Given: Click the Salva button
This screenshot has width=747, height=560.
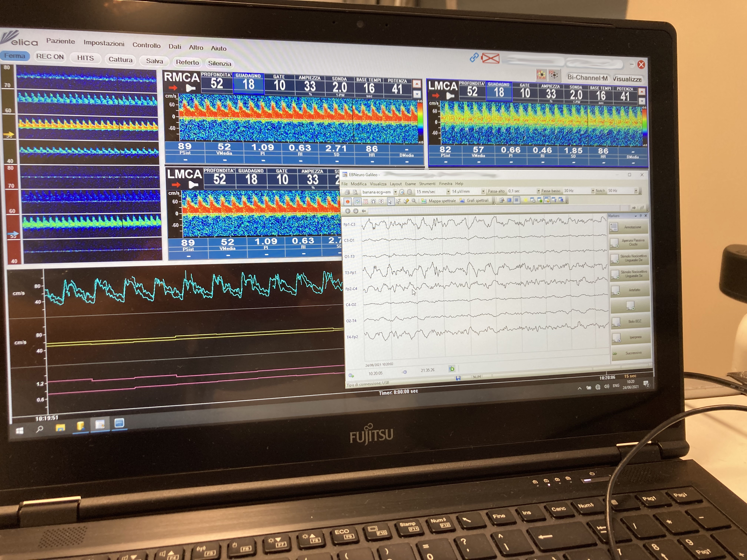Looking at the screenshot, I should point(154,61).
